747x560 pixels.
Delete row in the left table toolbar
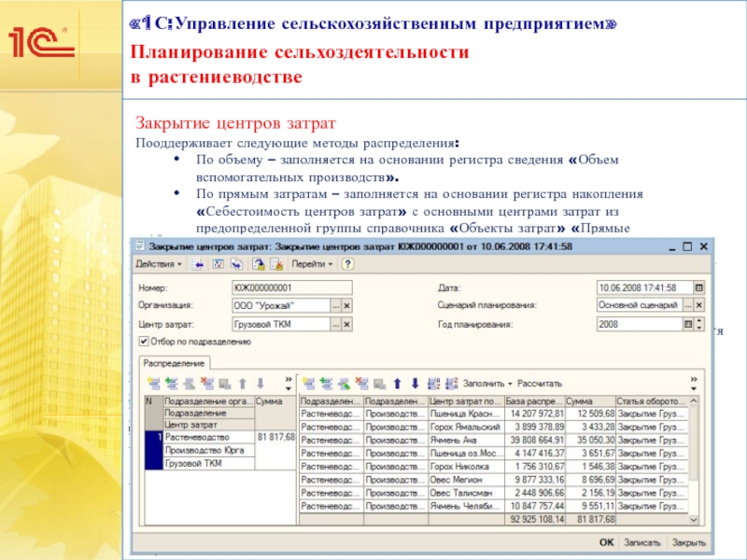click(207, 384)
